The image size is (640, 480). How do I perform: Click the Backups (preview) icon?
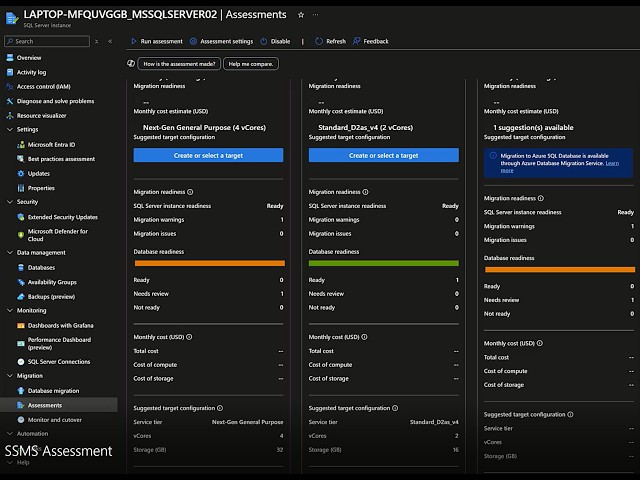21,297
